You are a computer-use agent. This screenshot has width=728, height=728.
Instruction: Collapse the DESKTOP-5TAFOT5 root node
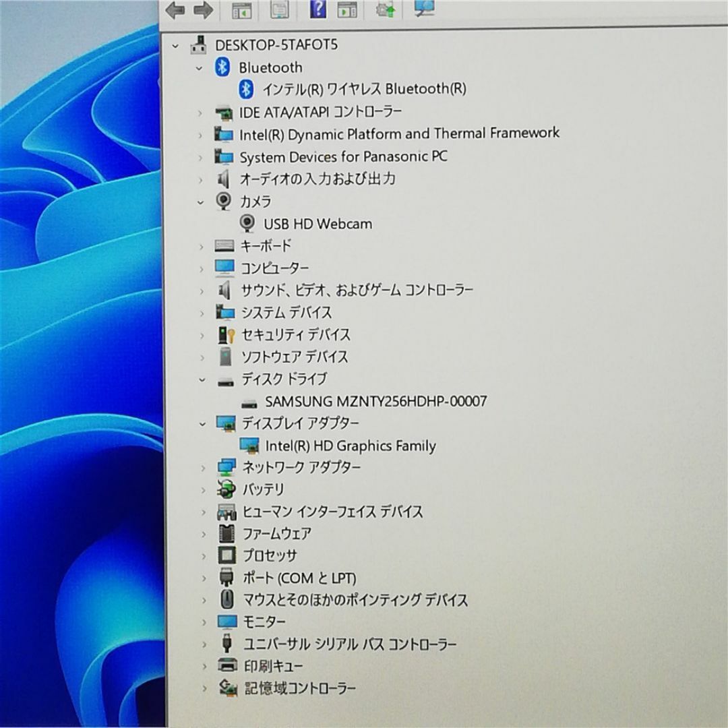[175, 46]
